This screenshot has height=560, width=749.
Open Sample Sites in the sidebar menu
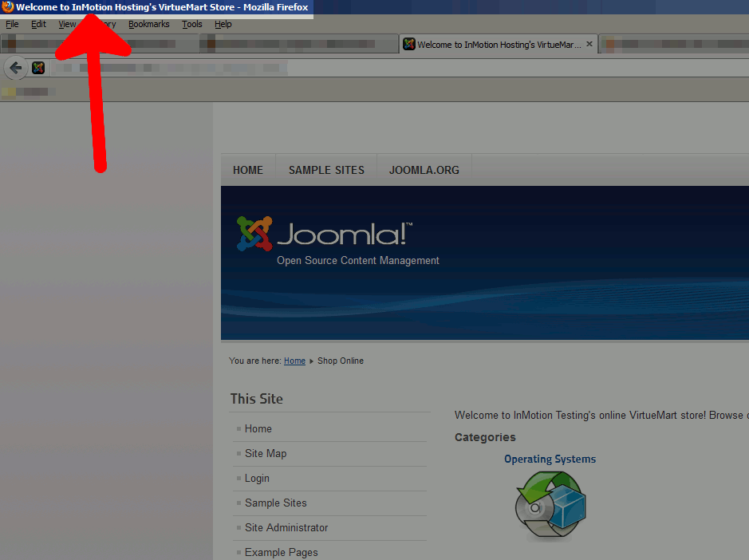[276, 503]
